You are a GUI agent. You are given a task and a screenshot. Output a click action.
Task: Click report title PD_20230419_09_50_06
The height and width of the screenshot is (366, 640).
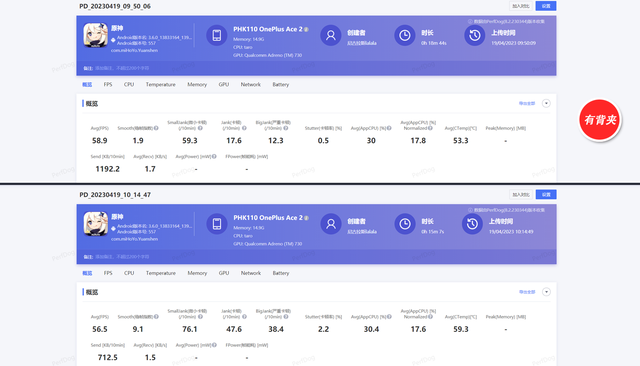(x=115, y=6)
